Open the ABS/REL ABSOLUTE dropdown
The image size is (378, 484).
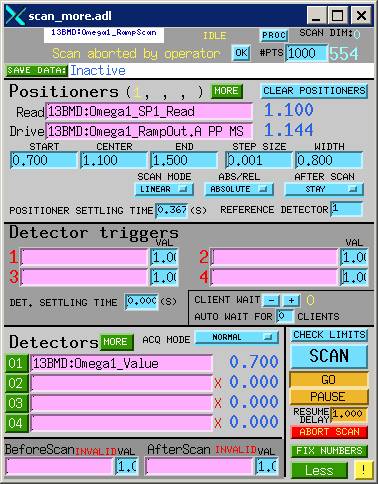pos(239,189)
